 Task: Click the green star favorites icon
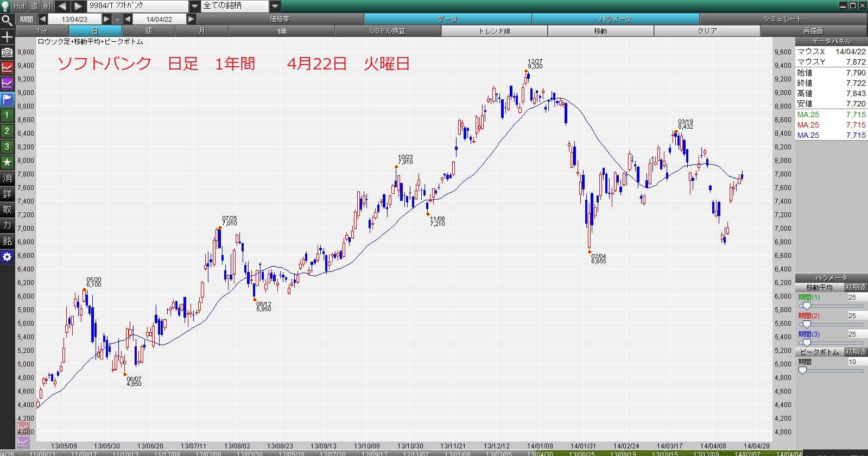point(7,162)
